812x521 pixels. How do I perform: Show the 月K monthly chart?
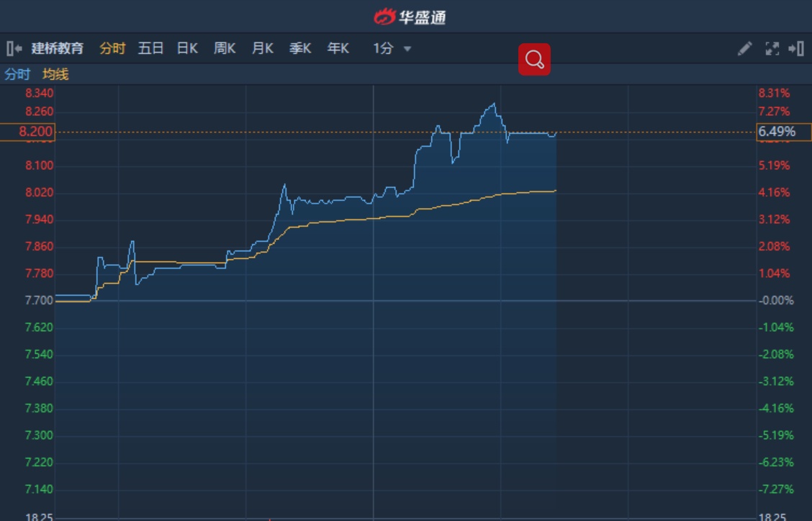click(262, 49)
